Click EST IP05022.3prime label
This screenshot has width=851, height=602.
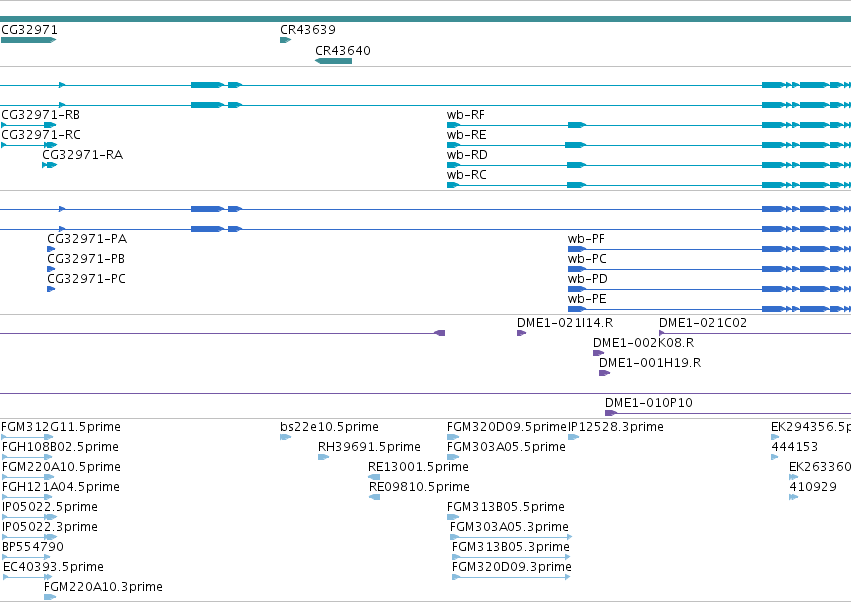coord(50,527)
